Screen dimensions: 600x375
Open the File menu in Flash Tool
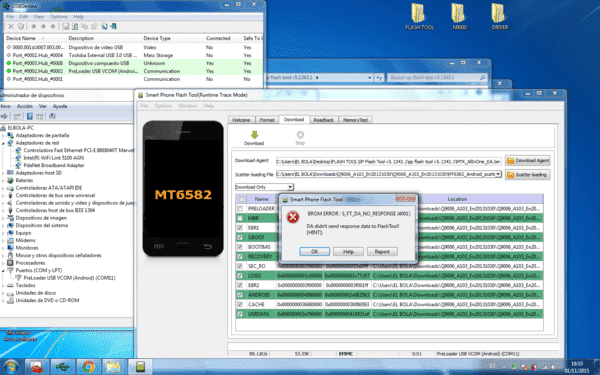(x=144, y=106)
